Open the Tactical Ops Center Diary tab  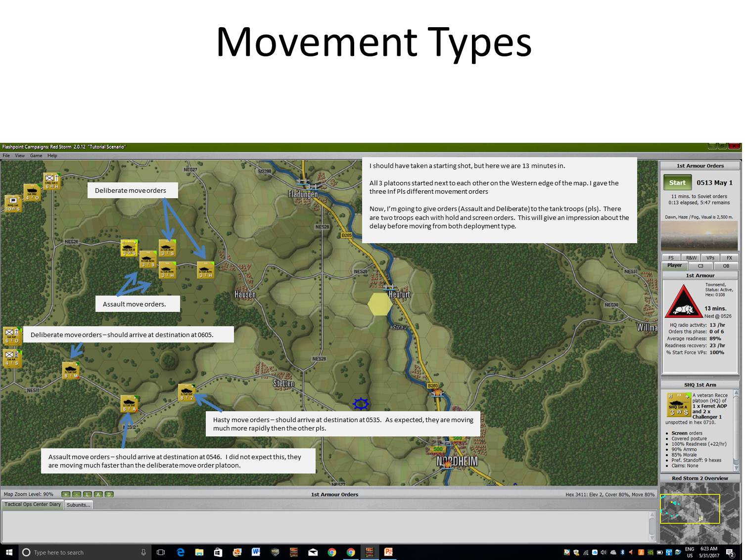click(33, 505)
